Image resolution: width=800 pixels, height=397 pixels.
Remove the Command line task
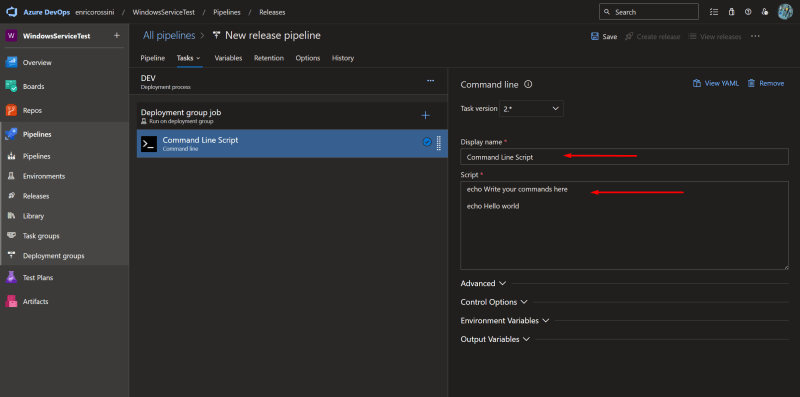766,83
